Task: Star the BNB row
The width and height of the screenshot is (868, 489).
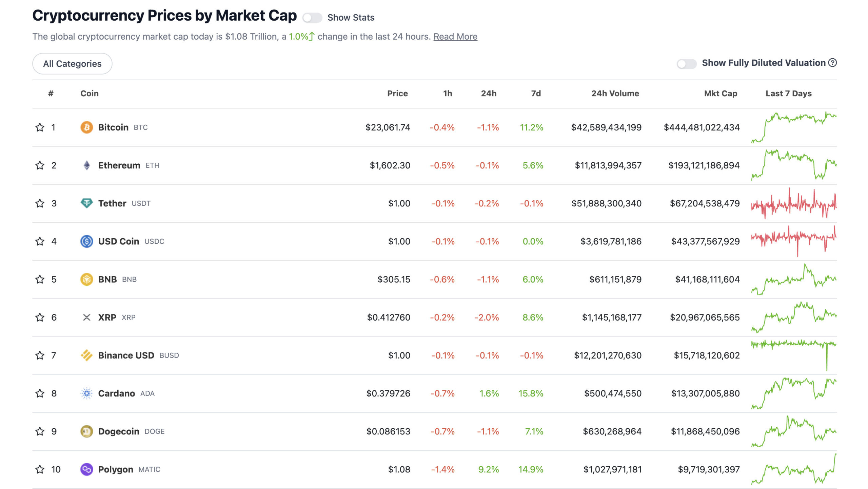Action: coord(40,279)
